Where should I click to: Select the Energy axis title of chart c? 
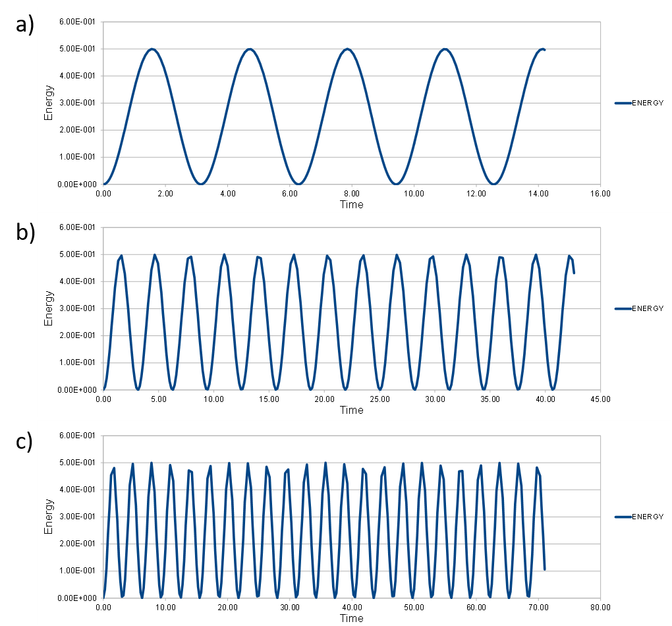(49, 517)
